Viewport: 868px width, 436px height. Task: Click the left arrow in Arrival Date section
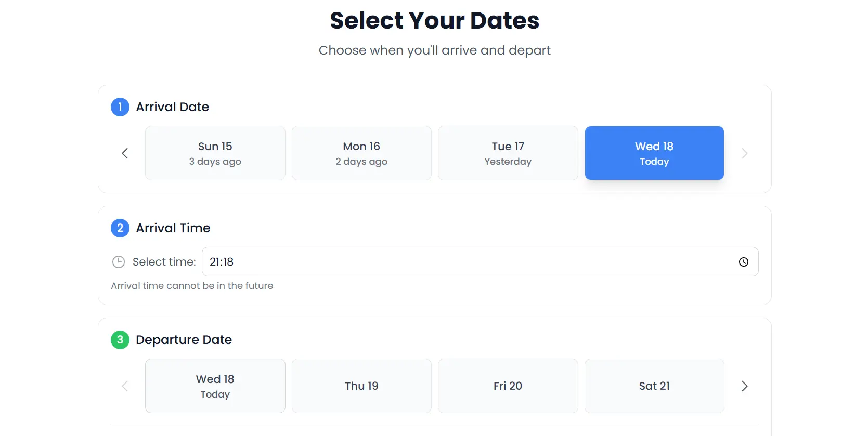click(x=124, y=153)
